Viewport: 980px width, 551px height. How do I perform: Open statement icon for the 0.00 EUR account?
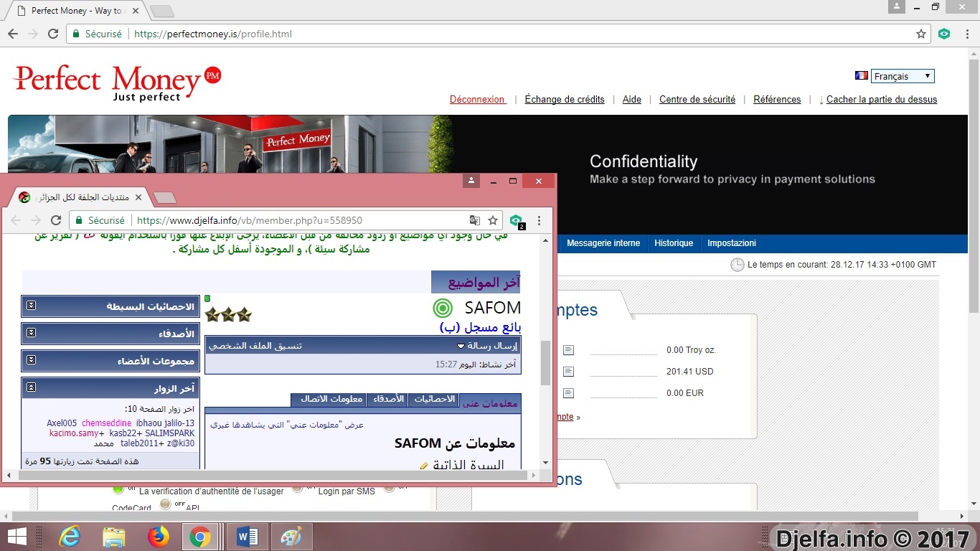coord(569,393)
